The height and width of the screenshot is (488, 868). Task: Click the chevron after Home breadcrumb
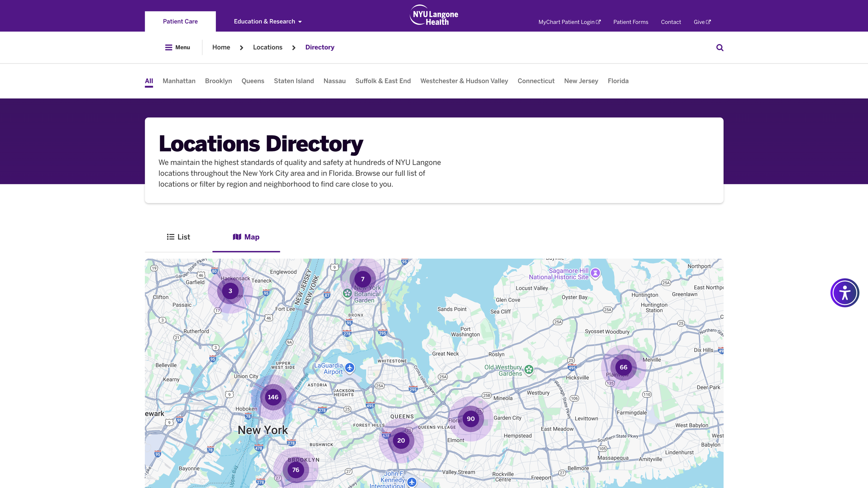[242, 48]
